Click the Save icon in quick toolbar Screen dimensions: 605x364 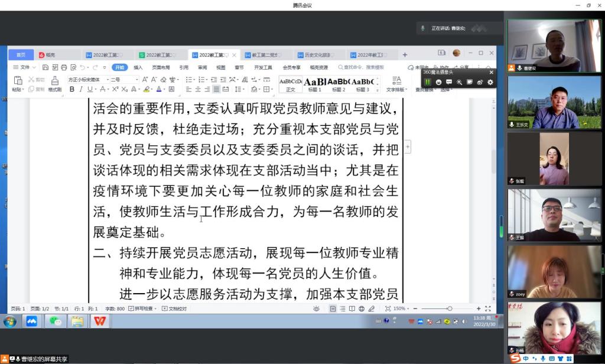point(45,67)
